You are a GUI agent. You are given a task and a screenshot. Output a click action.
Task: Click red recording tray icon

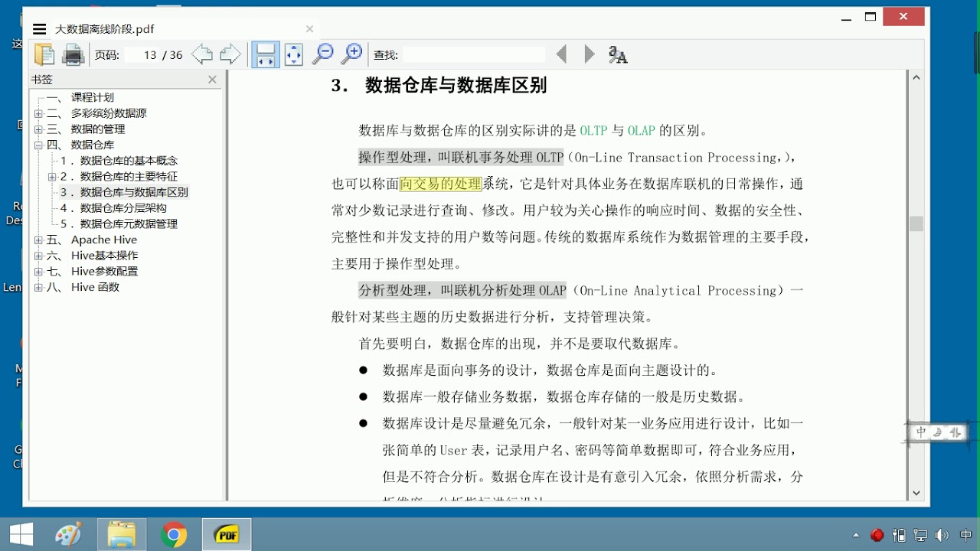(x=877, y=535)
